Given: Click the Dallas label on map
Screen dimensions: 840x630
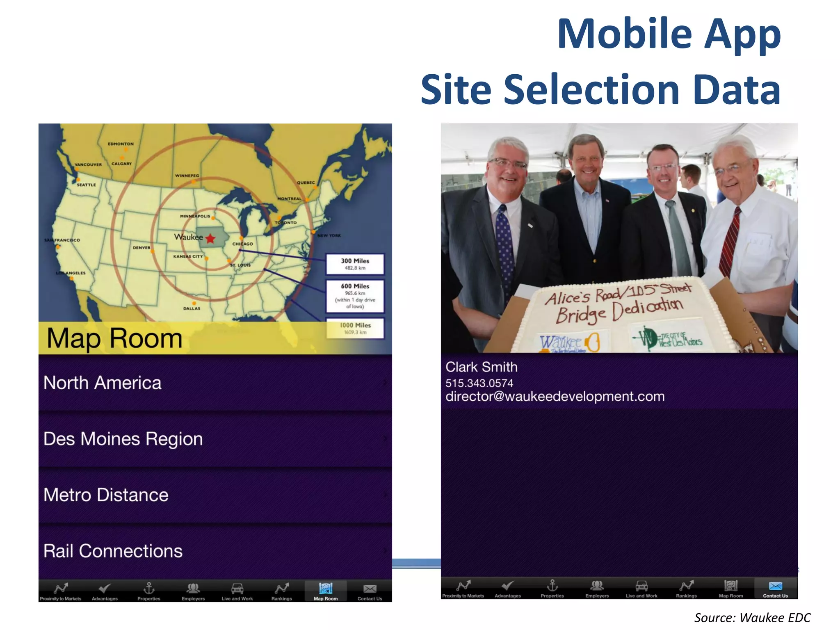Looking at the screenshot, I should coord(192,308).
